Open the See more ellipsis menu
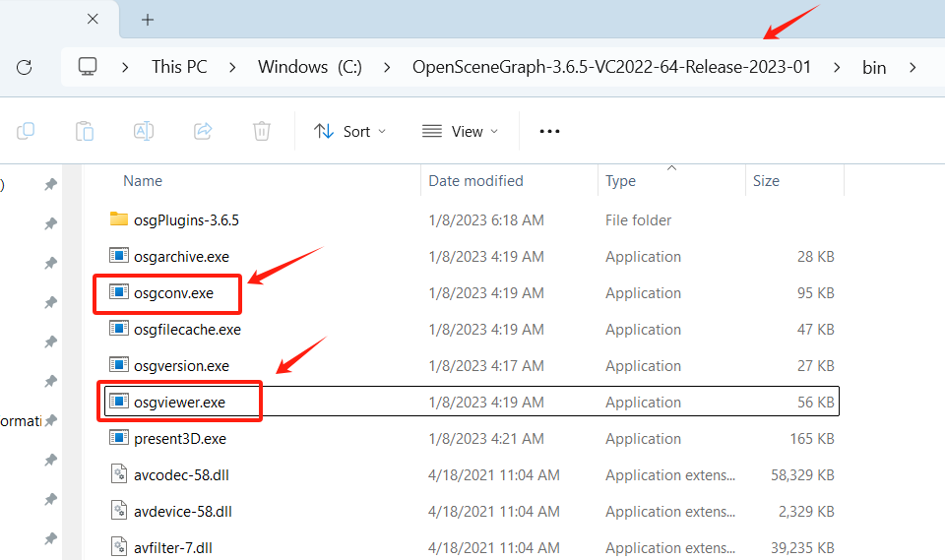Viewport: 945px width, 560px height. [549, 132]
